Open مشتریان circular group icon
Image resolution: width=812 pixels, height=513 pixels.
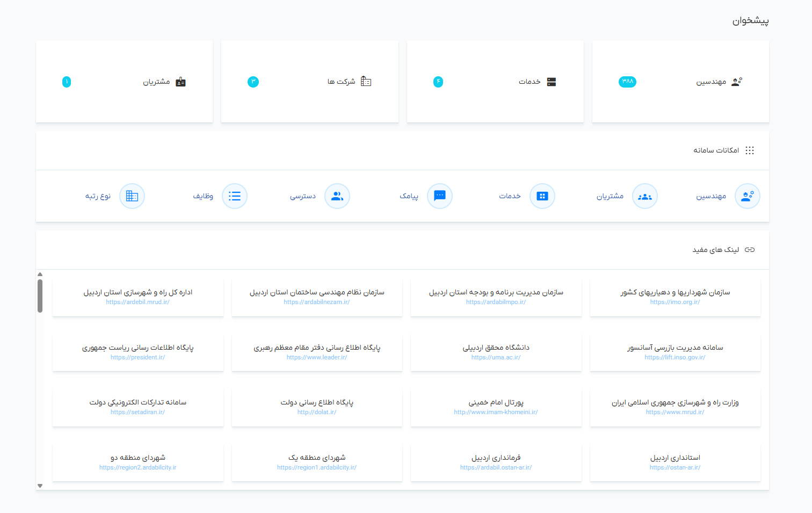point(645,196)
